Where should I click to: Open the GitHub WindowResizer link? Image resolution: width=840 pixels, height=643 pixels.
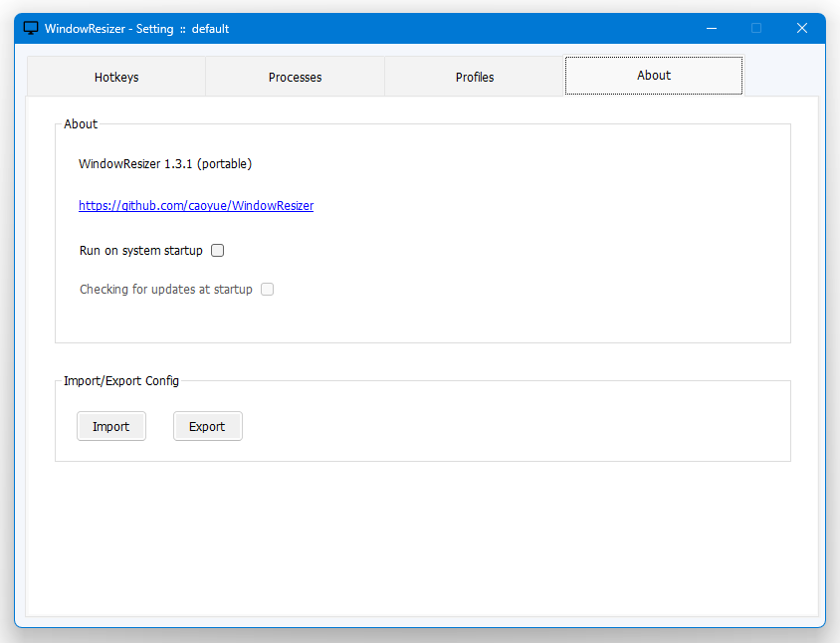coord(196,206)
